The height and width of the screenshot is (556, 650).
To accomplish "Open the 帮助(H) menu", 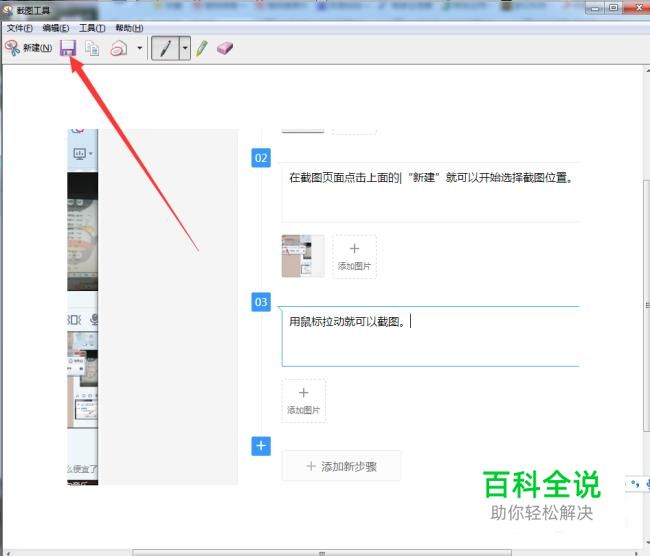I will (x=129, y=28).
